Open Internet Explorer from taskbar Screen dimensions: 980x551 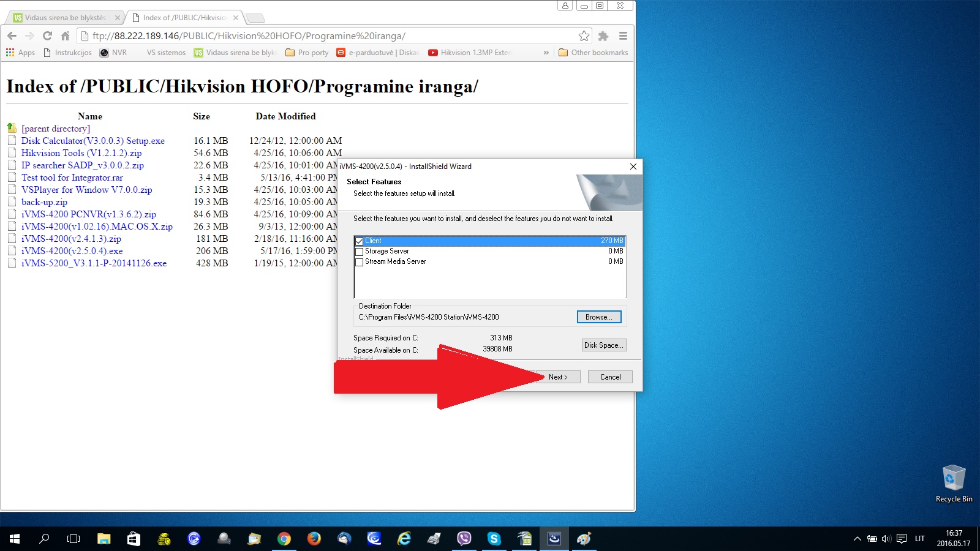pos(404,539)
